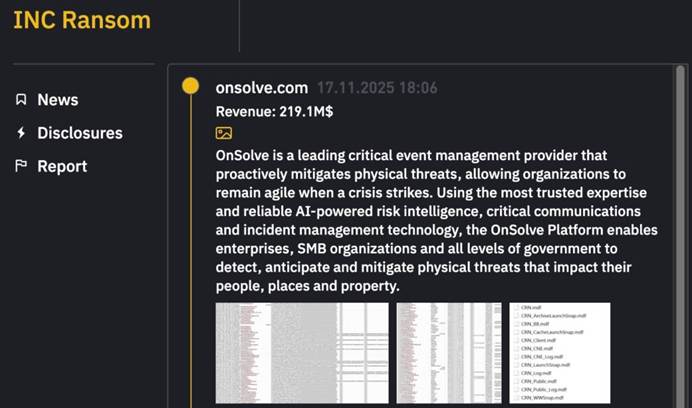Open the onsolve.com post title
This screenshot has width=692, height=408.
[262, 88]
